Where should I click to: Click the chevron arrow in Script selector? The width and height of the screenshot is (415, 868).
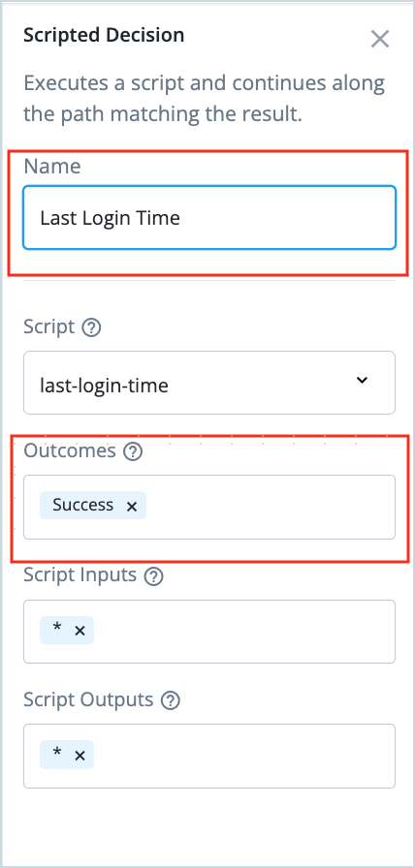362,380
